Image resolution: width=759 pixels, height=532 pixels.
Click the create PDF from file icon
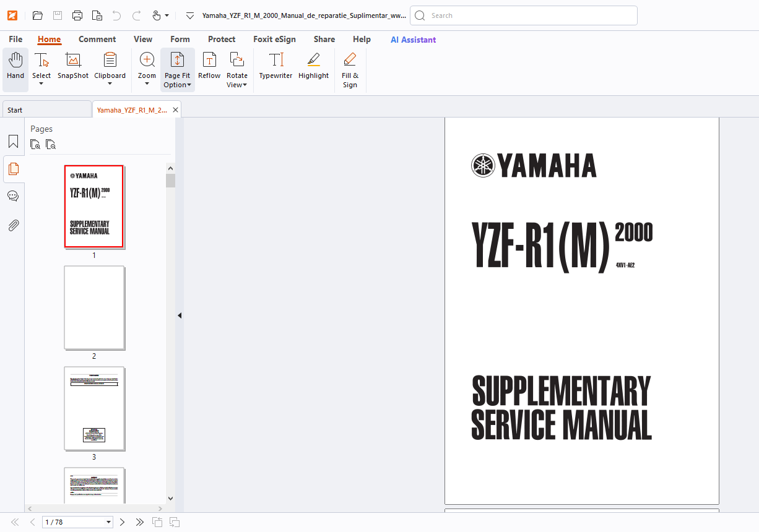(x=97, y=15)
